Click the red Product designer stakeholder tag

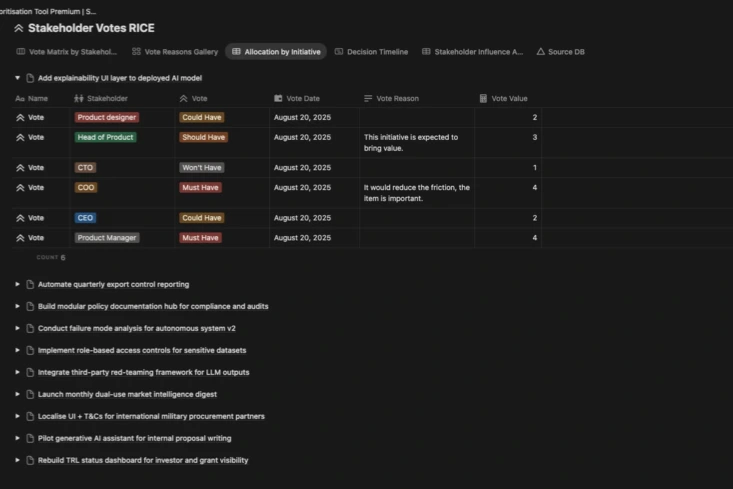coord(107,118)
